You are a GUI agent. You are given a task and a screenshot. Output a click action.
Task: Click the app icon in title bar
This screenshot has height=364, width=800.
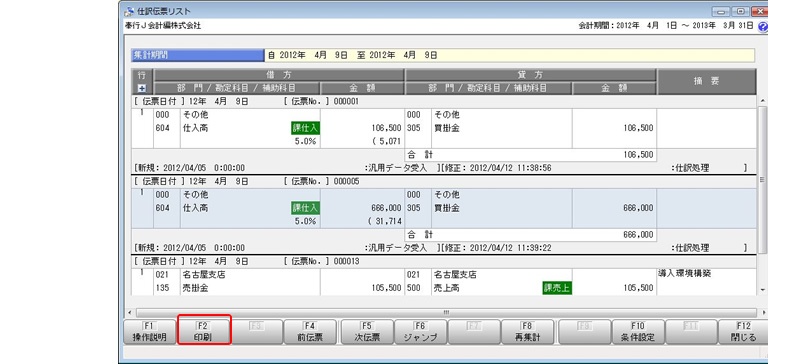pos(129,11)
